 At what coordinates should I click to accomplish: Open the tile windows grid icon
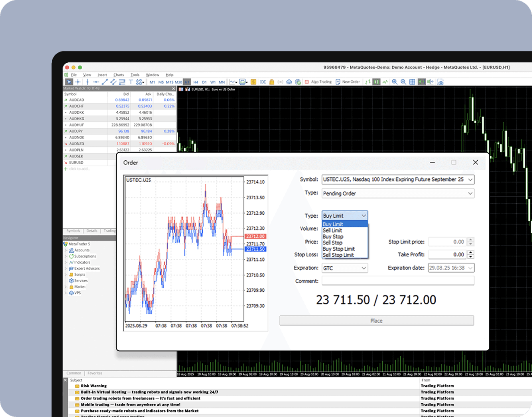(x=412, y=82)
